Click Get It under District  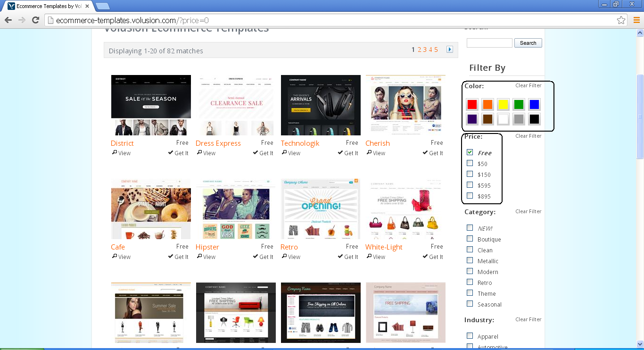pos(178,153)
